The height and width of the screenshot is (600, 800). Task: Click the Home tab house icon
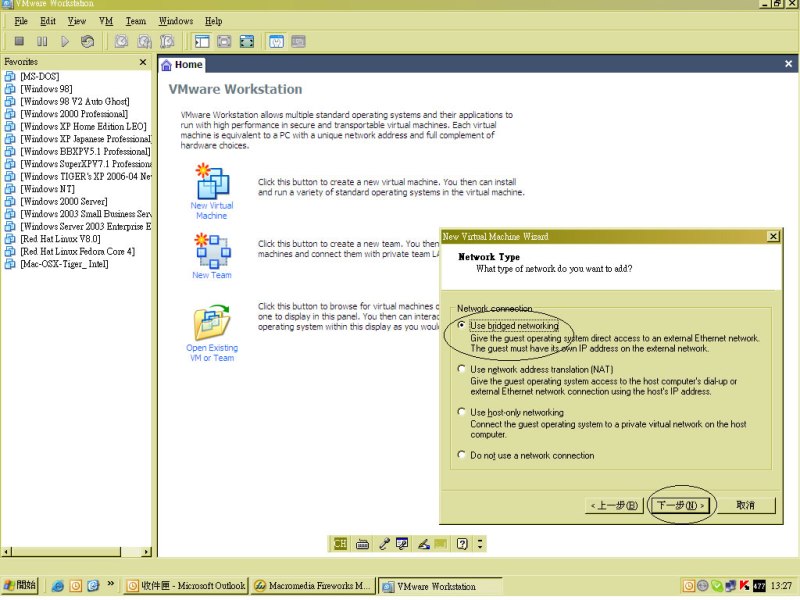(166, 65)
